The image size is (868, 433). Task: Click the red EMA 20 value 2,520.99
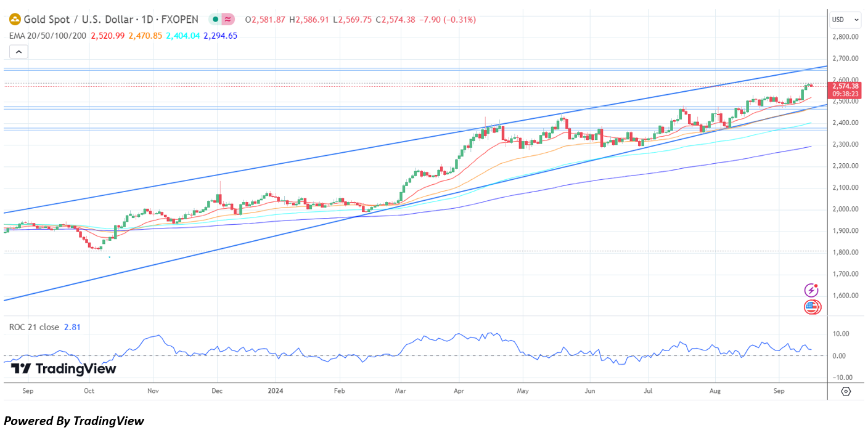tap(107, 36)
